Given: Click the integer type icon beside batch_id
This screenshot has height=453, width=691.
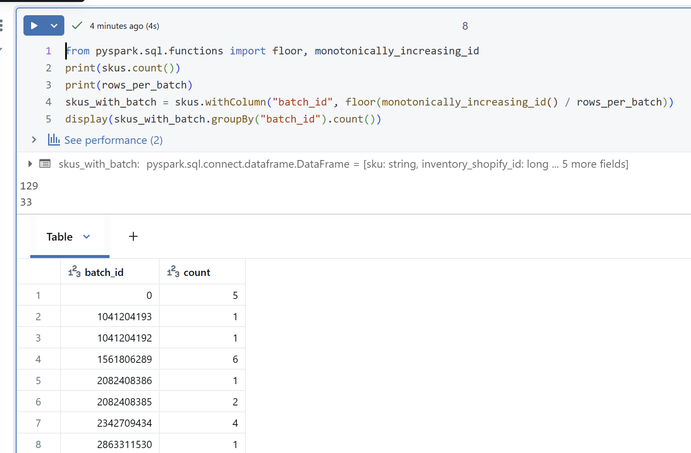Looking at the screenshot, I should tap(73, 272).
